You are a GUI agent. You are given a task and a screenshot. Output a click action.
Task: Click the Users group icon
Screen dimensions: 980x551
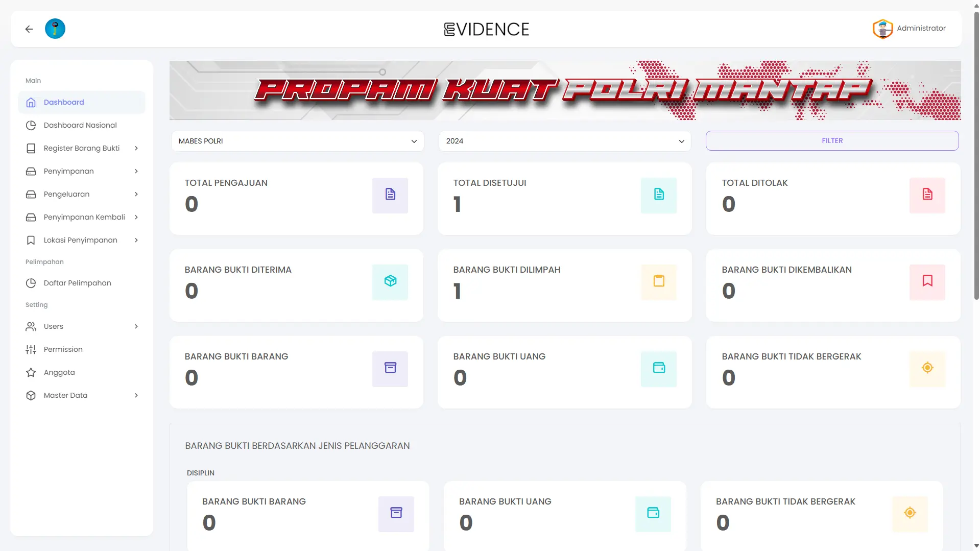(x=31, y=326)
